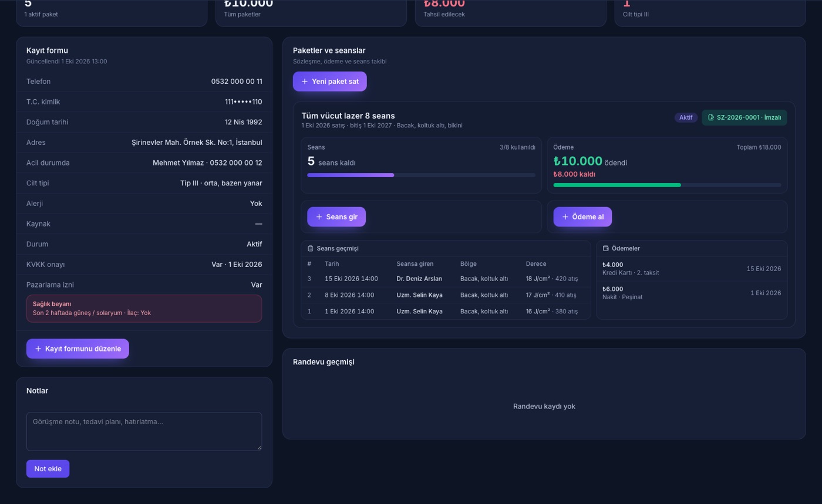Click the plus icon in Kayıt formunu düzenle
The width and height of the screenshot is (822, 504).
coord(38,349)
